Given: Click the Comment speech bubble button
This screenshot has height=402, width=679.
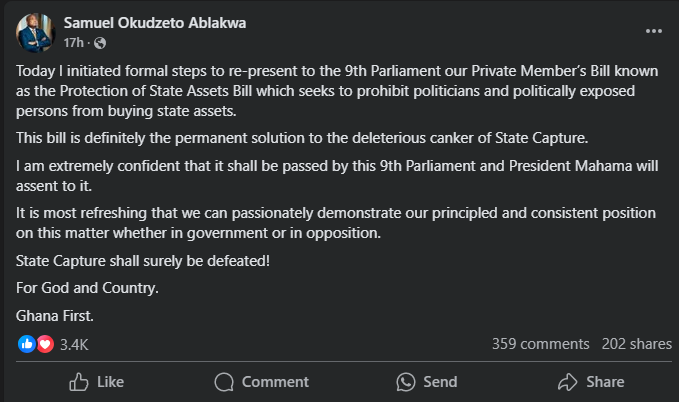Looking at the screenshot, I should tap(262, 382).
